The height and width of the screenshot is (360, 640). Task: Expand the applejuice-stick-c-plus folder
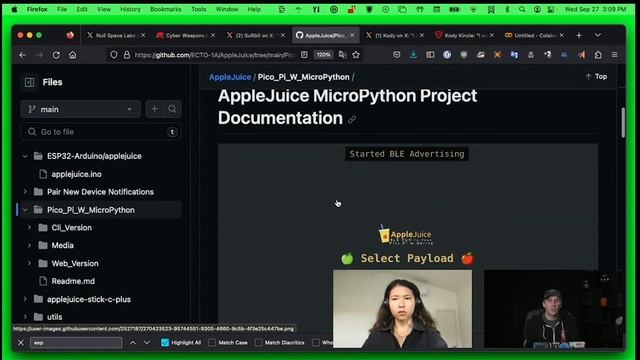[x=25, y=299]
